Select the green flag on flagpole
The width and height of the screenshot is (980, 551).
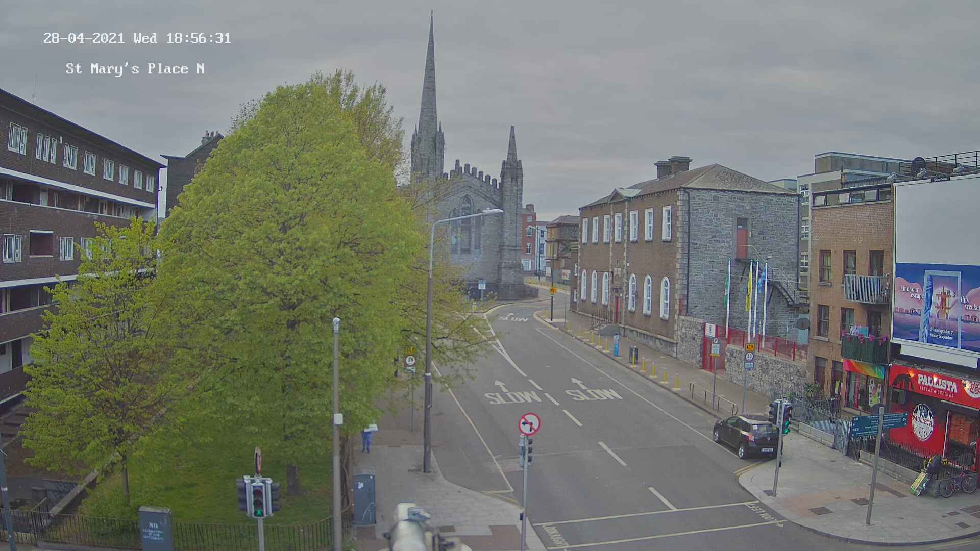click(x=727, y=290)
